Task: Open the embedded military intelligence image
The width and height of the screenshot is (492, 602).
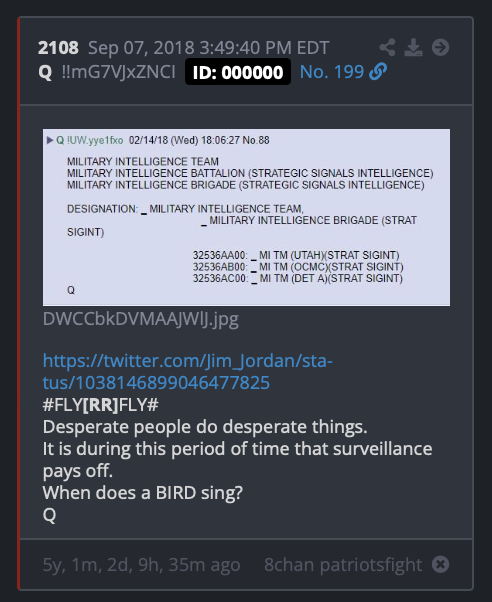Action: click(246, 217)
